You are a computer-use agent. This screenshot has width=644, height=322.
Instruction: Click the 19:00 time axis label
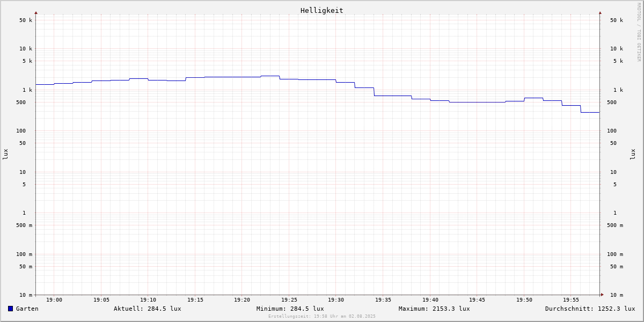pyautogui.click(x=54, y=300)
